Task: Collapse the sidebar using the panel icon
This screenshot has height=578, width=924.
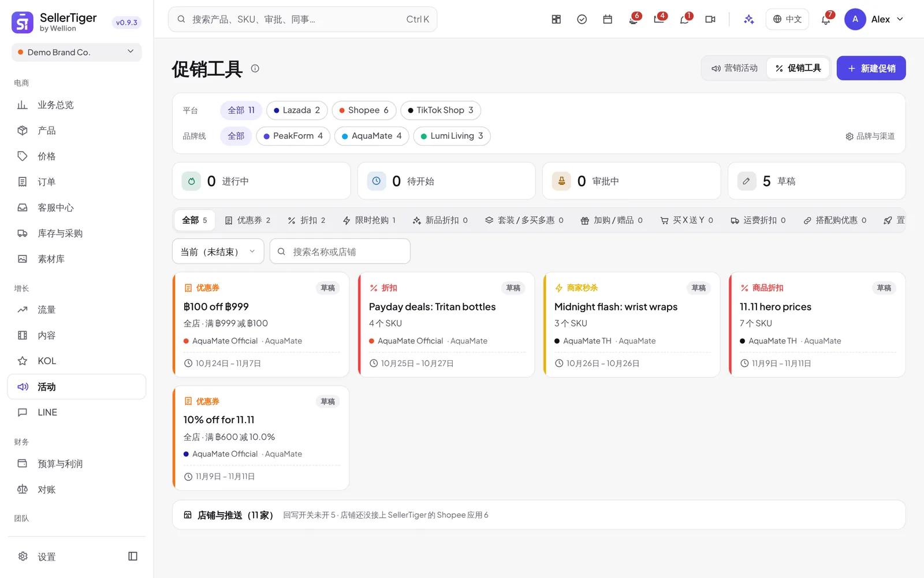Action: click(133, 556)
